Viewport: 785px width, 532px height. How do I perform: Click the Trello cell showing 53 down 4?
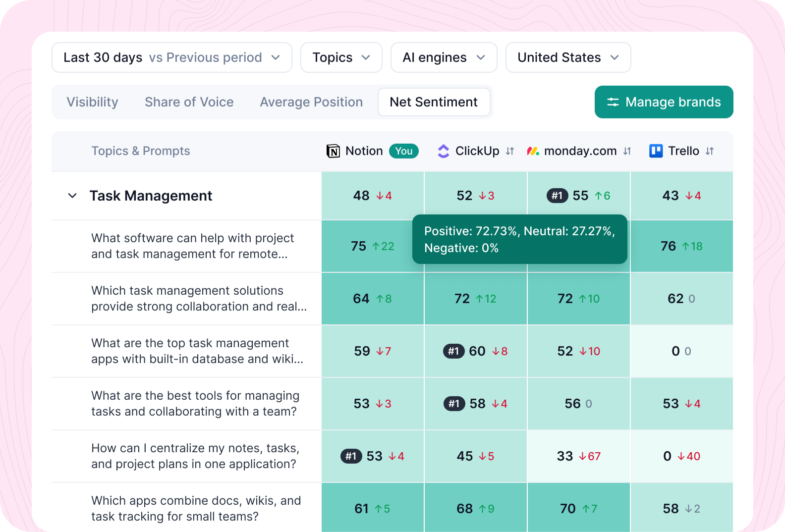point(682,404)
